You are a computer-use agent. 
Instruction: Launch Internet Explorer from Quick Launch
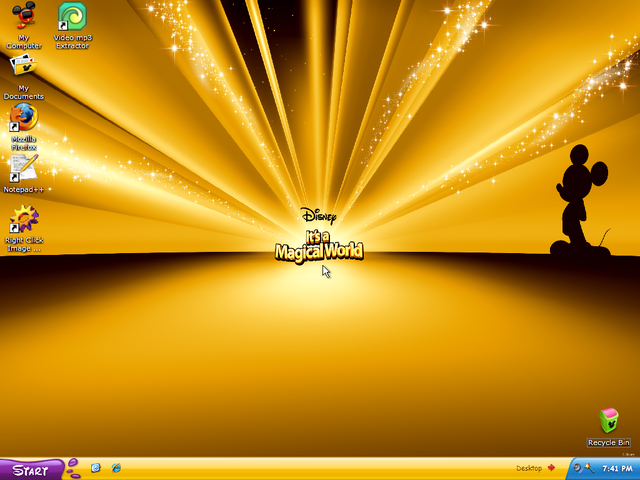[x=116, y=468]
